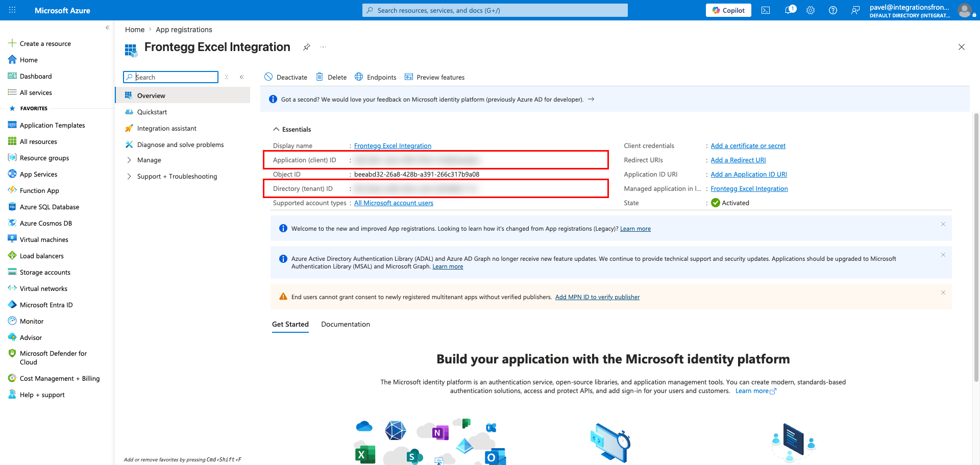
Task: Click the user account avatar
Action: (964, 10)
